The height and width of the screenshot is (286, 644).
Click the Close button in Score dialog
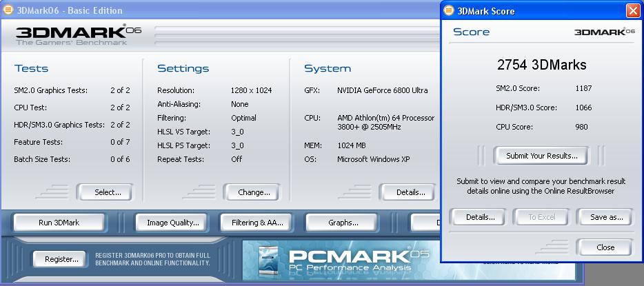(605, 247)
